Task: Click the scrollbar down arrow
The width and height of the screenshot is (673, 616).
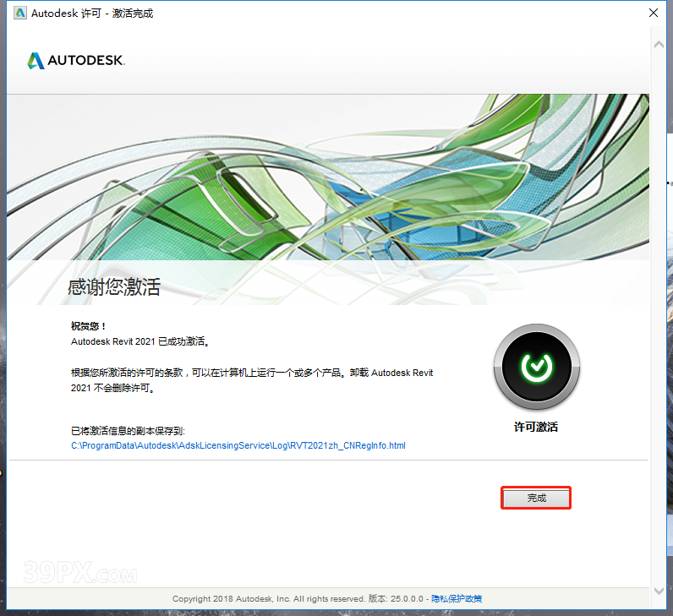Action: 659,591
